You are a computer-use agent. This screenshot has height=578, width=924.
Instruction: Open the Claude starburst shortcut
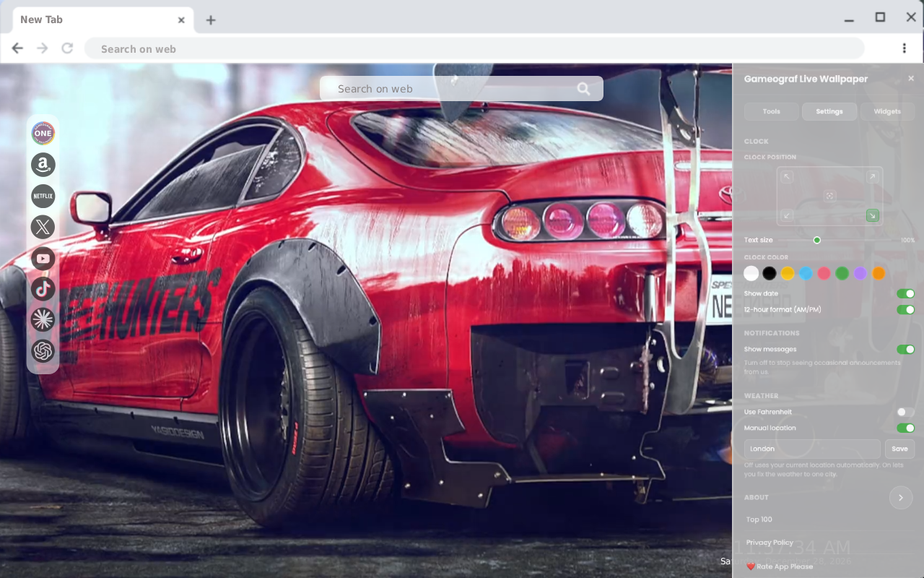[43, 320]
